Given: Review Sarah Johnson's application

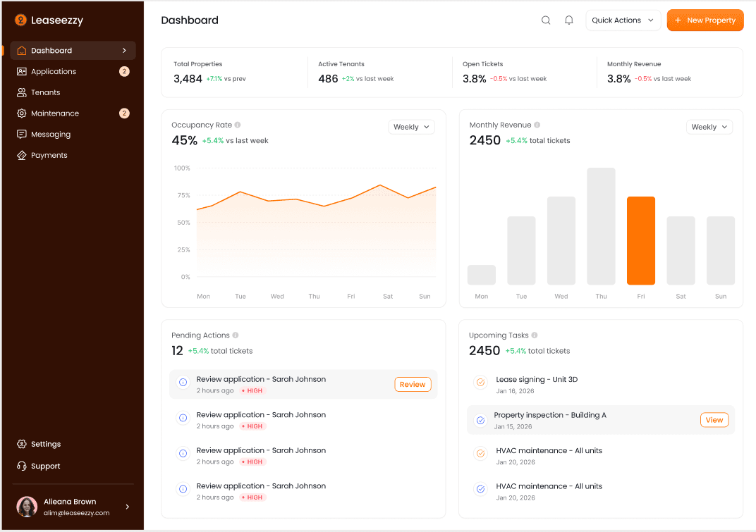Looking at the screenshot, I should [413, 384].
